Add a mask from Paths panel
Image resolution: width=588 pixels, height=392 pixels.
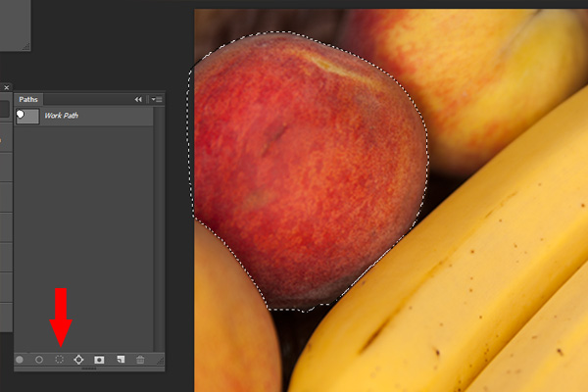click(99, 360)
